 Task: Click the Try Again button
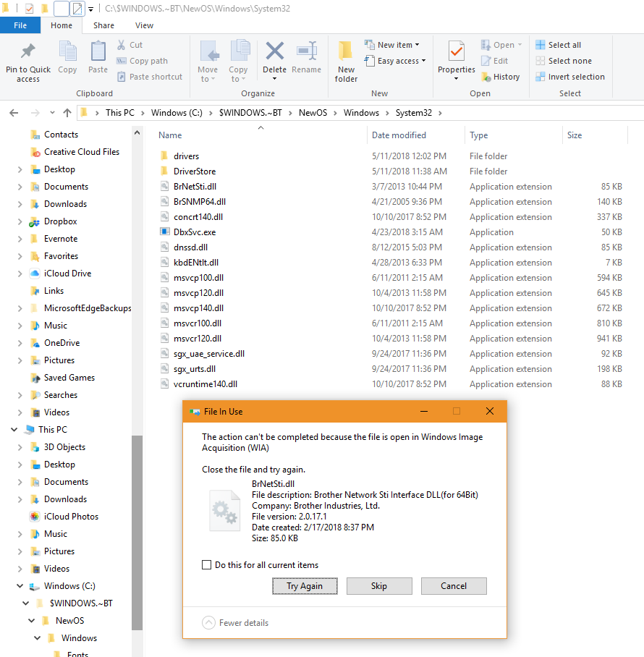click(305, 586)
